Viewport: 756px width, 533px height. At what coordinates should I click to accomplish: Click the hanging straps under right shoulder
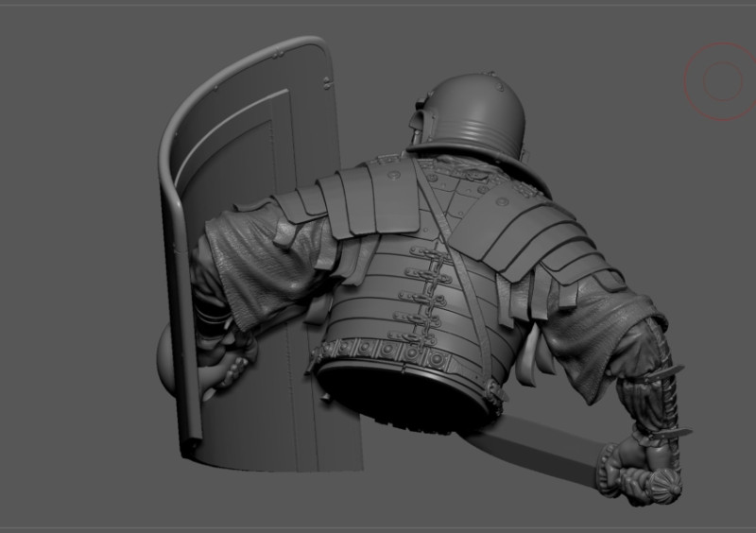(548, 295)
